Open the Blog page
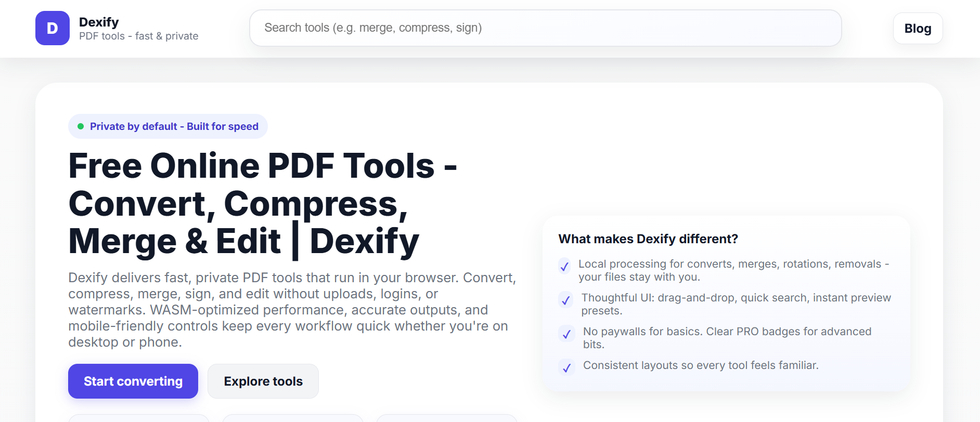The height and width of the screenshot is (422, 980). (918, 29)
